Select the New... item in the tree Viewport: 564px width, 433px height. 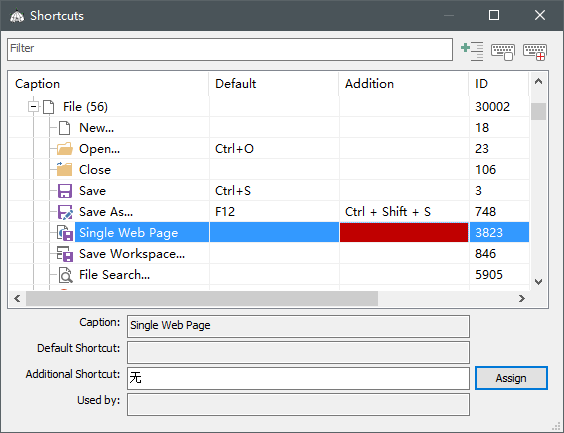pos(96,128)
